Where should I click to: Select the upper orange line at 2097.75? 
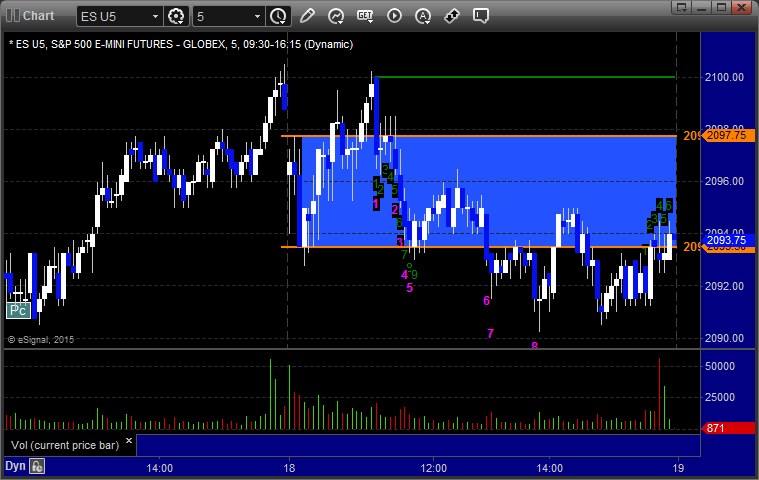[479, 136]
